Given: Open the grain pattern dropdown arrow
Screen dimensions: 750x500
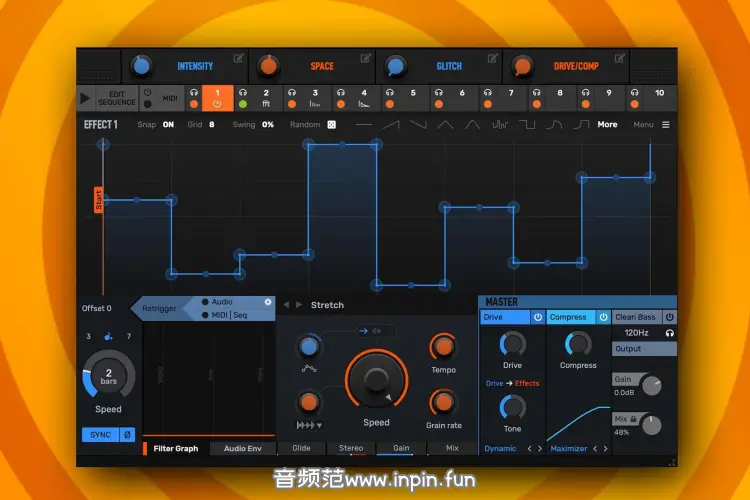Looking at the screenshot, I should tap(319, 425).
